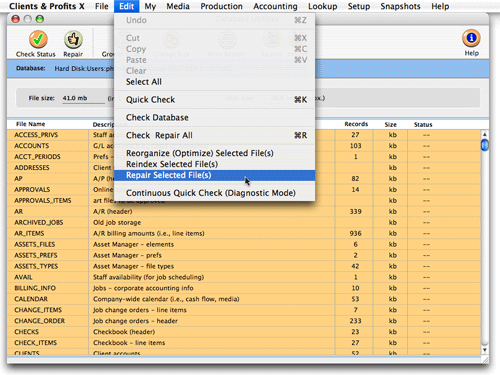Select the AR file name
The image size is (500, 375).
(18, 212)
